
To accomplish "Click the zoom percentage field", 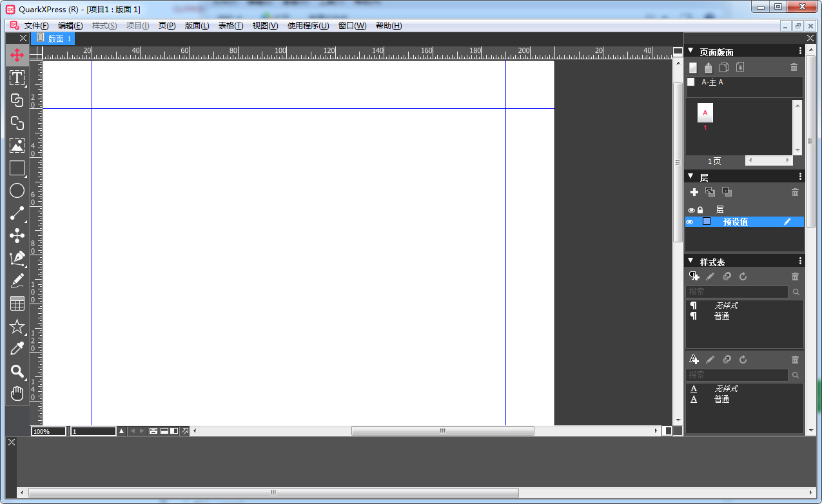I will point(48,431).
